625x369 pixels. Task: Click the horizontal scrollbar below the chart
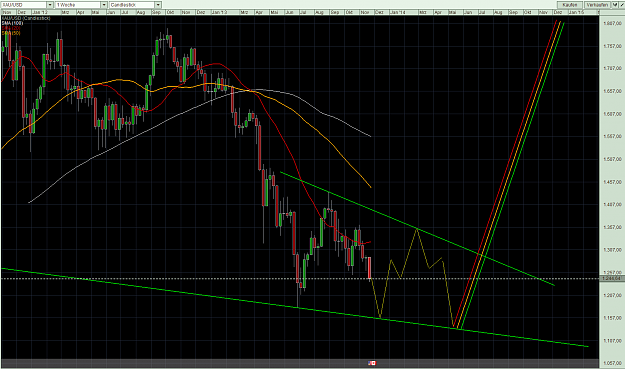300,363
